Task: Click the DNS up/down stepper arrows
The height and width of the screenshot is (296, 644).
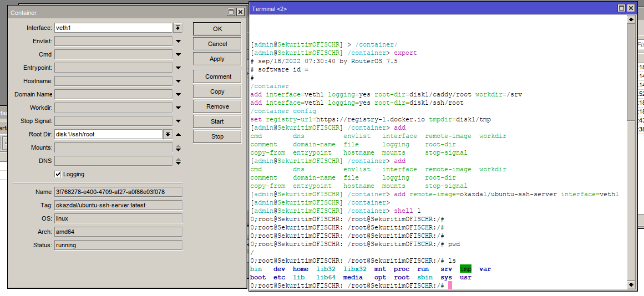Action: coord(178,161)
